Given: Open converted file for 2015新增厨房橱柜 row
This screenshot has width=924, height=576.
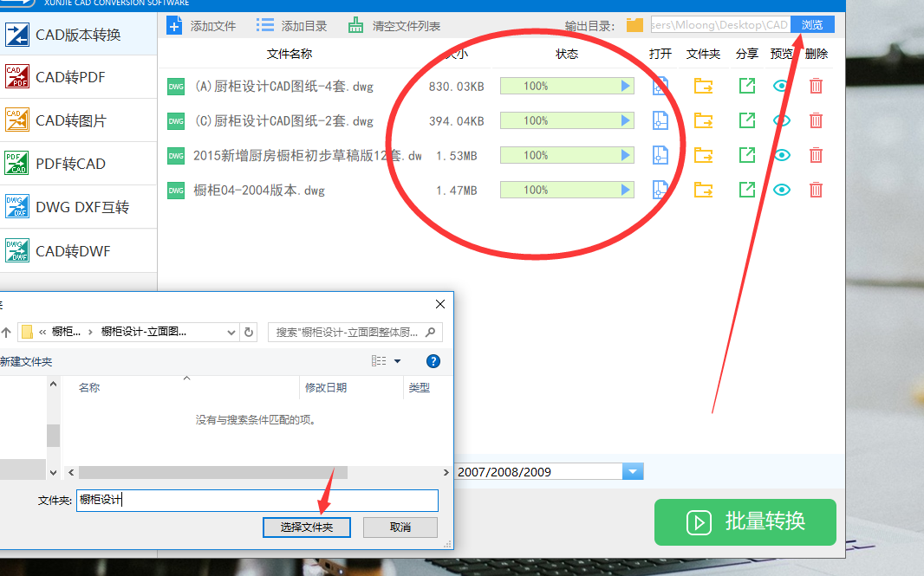Looking at the screenshot, I should coord(660,156).
